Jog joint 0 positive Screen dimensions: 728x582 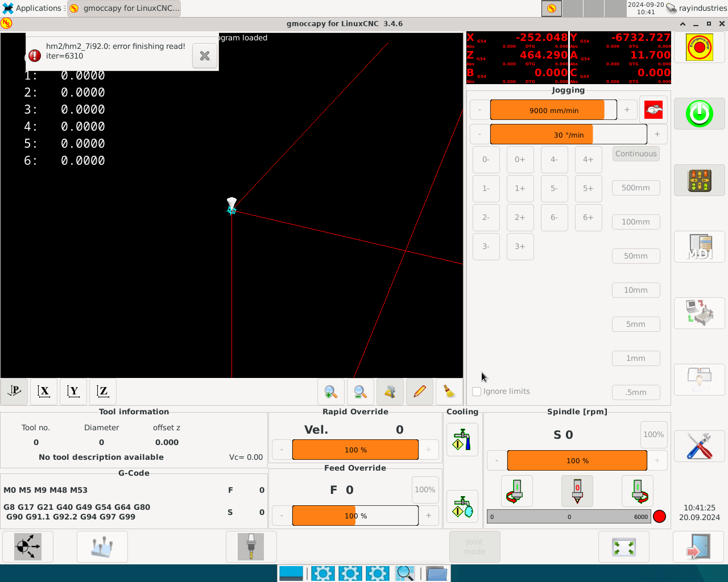tap(520, 160)
